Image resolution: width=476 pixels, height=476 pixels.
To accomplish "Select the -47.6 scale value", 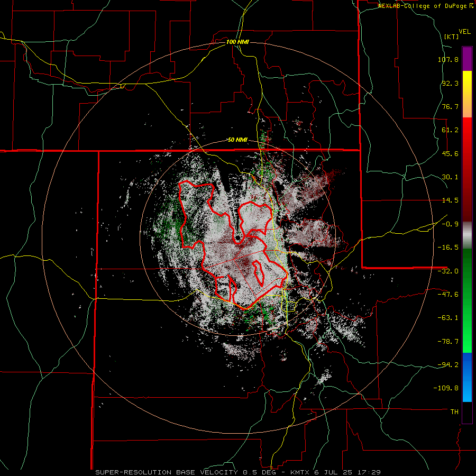I will click(448, 295).
